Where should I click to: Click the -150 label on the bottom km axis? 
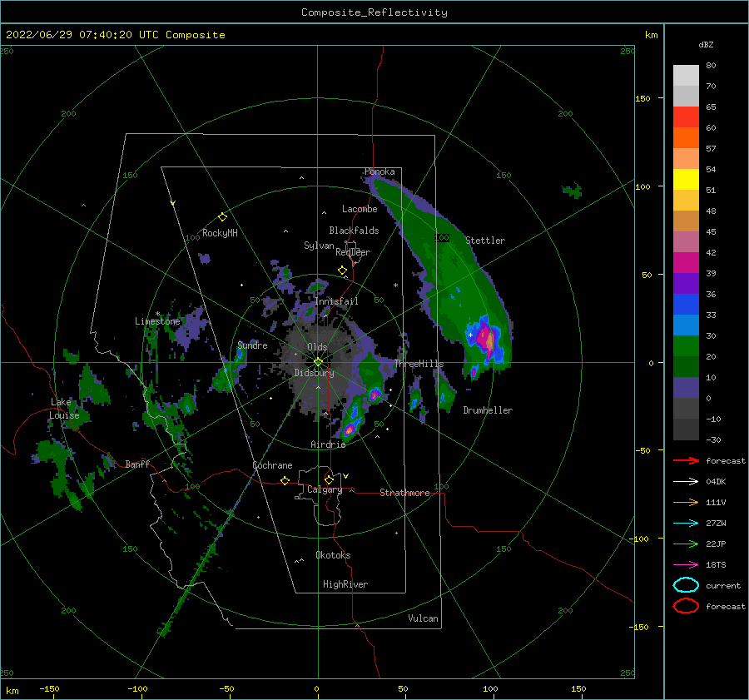(x=49, y=688)
